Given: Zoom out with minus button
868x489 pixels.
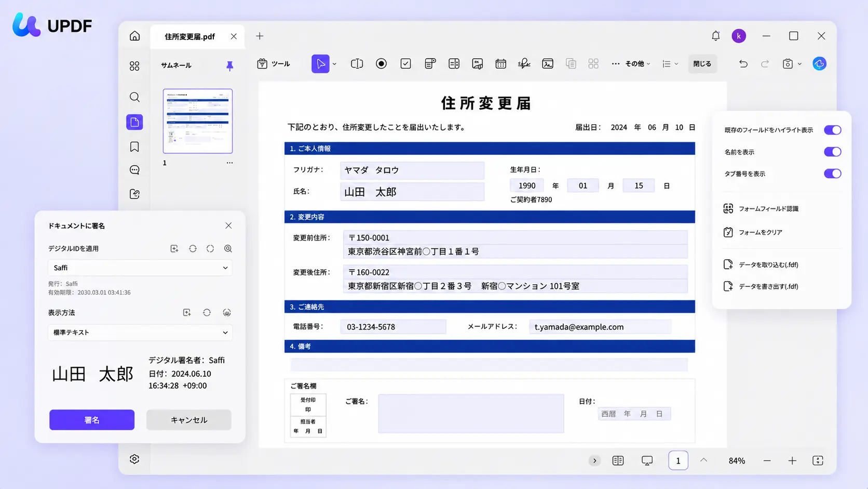Looking at the screenshot, I should coord(767,460).
